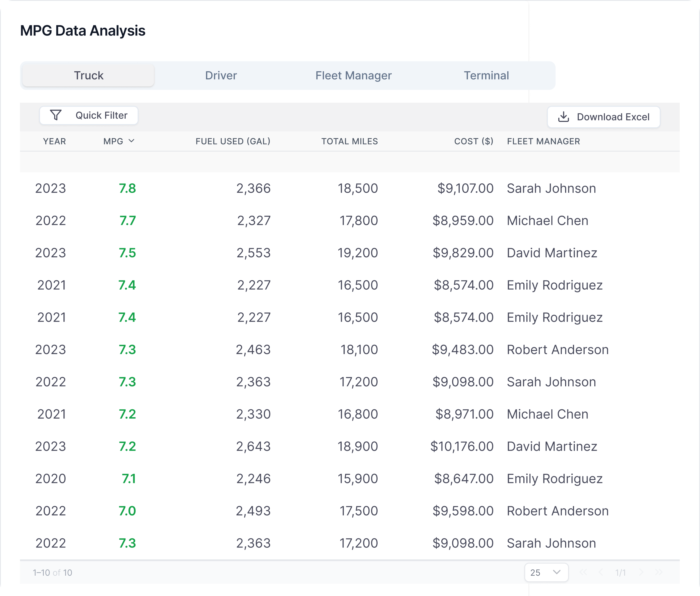Click the Download Excel button
This screenshot has height=596, width=700.
tap(603, 117)
